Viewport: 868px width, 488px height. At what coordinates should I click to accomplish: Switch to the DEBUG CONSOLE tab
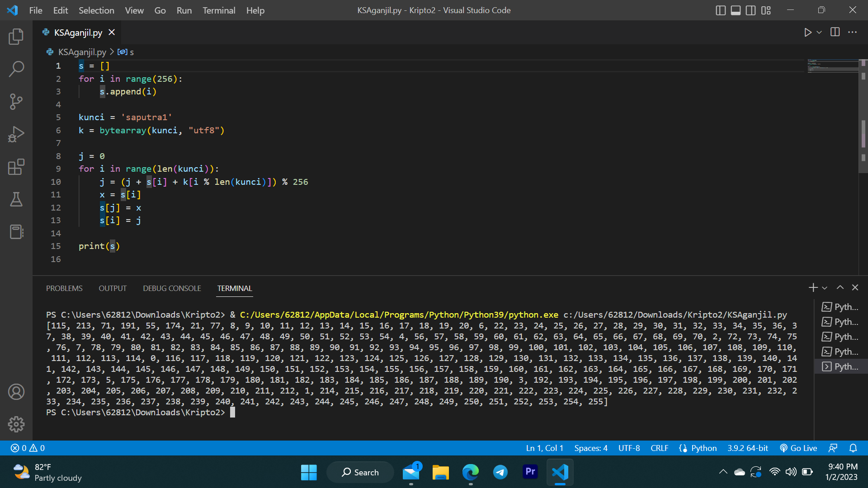pyautogui.click(x=172, y=288)
